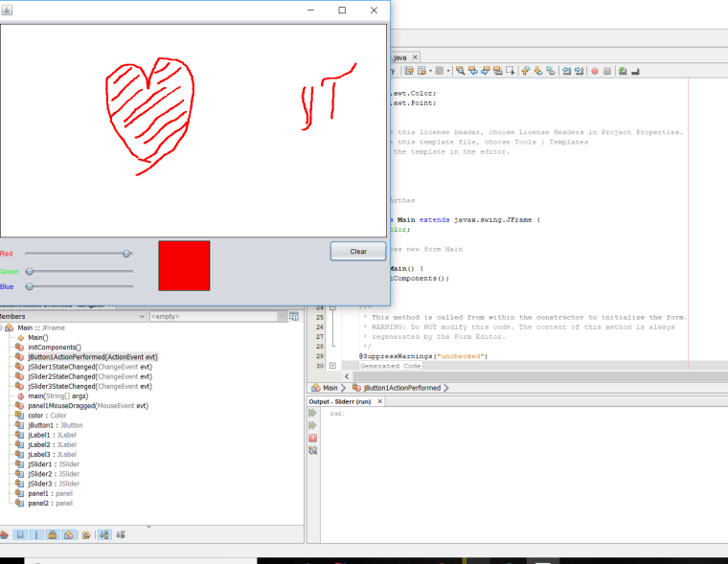Click the start macro recording red icon
This screenshot has width=728, height=564.
tap(594, 70)
